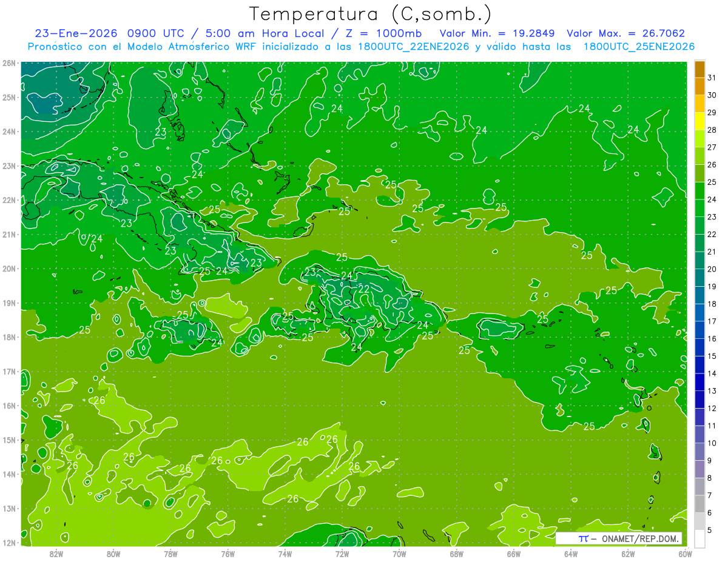Click the 22N latitude axis label

click(8, 200)
